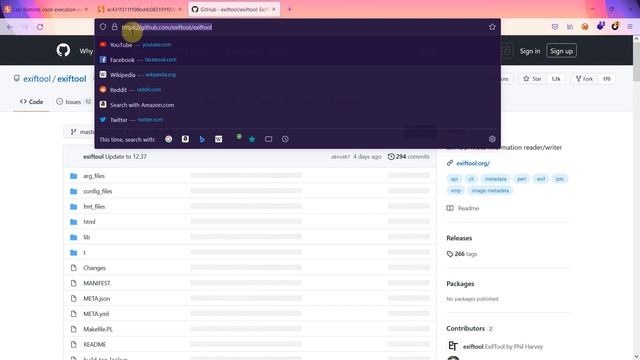Reload the current page

(x=40, y=27)
